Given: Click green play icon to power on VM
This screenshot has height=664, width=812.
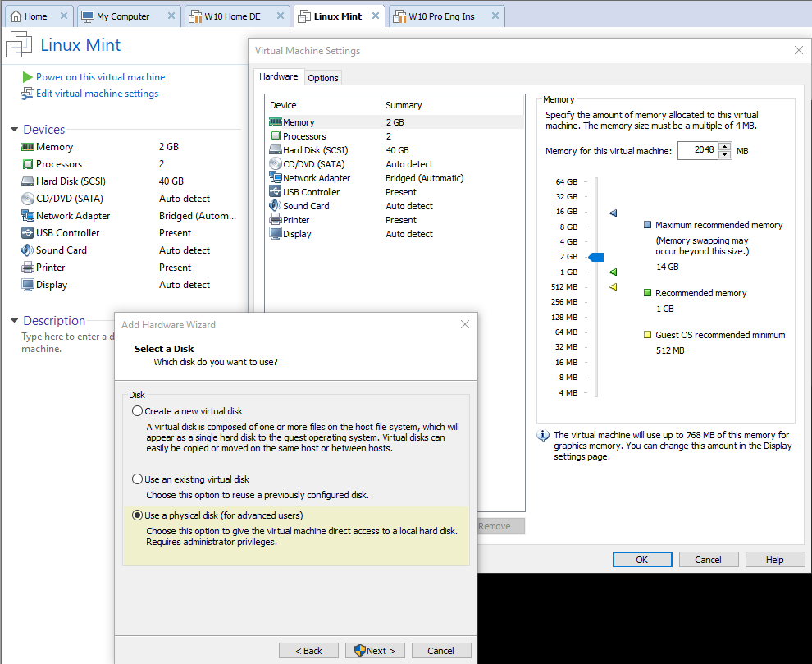Looking at the screenshot, I should (x=27, y=77).
